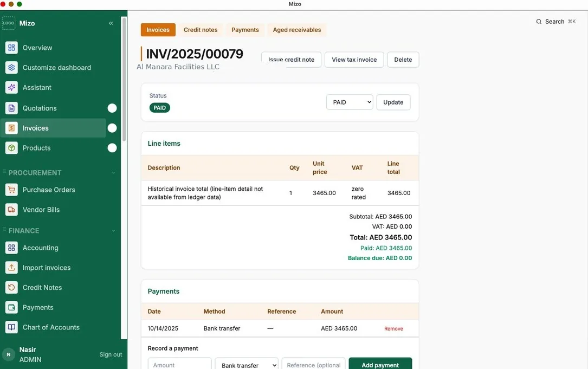Click Total: AED 3465.00 text

point(380,237)
